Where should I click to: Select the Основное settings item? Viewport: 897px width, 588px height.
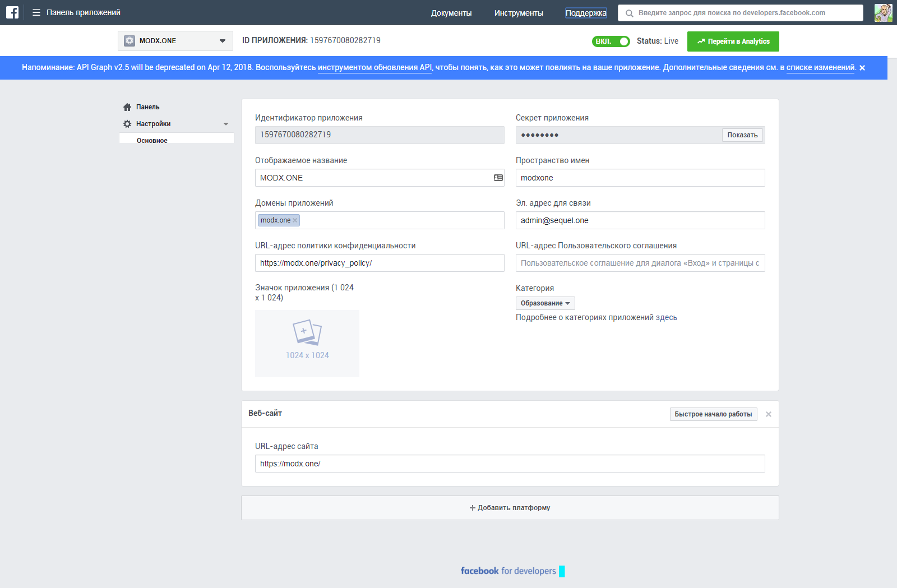point(177,139)
